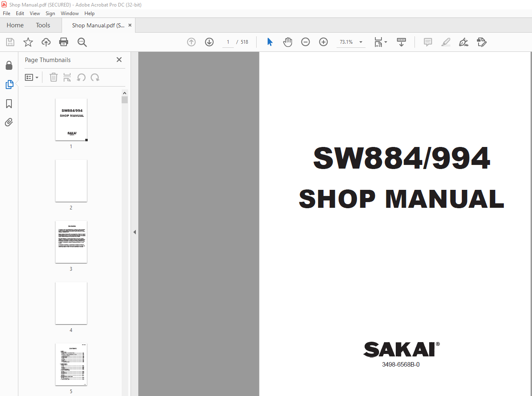Click thumbnail panel insert pages icon
Viewport: 532px width, 396px height.
[x=67, y=77]
